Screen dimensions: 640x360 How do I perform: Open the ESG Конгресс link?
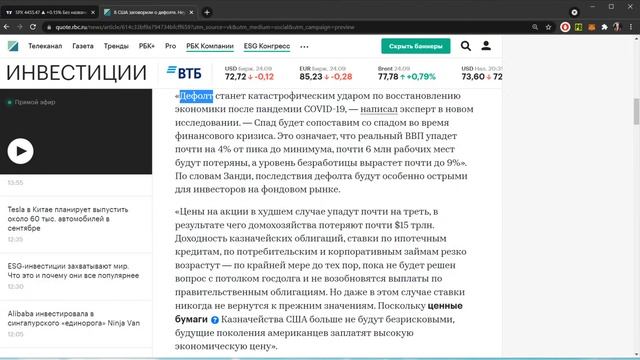click(267, 46)
